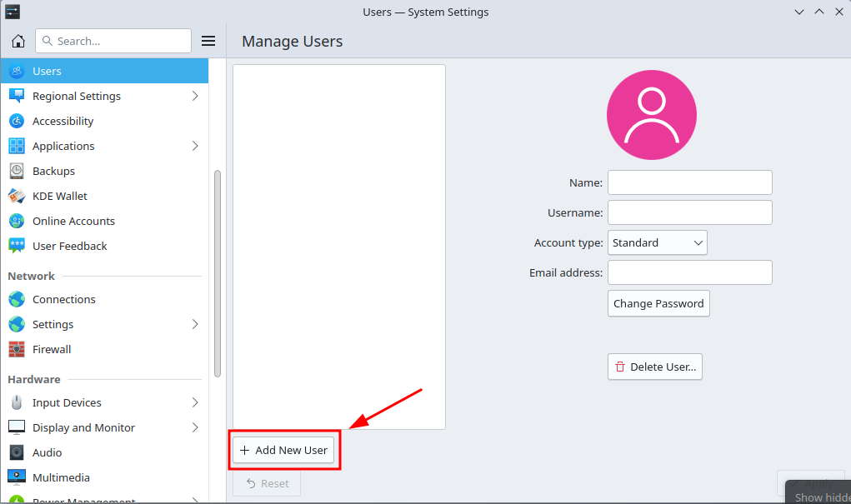Click the Home icon in the sidebar header
This screenshot has width=851, height=504.
[18, 41]
